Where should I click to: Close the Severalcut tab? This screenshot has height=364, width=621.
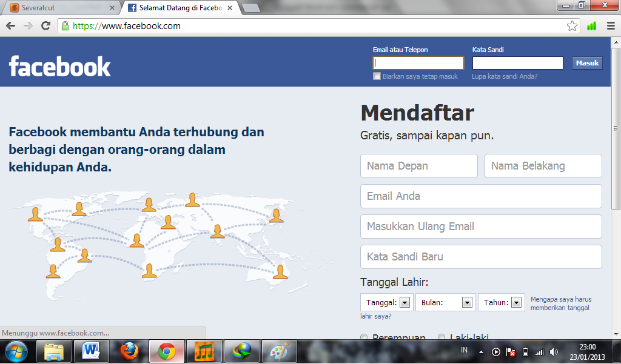[112, 7]
